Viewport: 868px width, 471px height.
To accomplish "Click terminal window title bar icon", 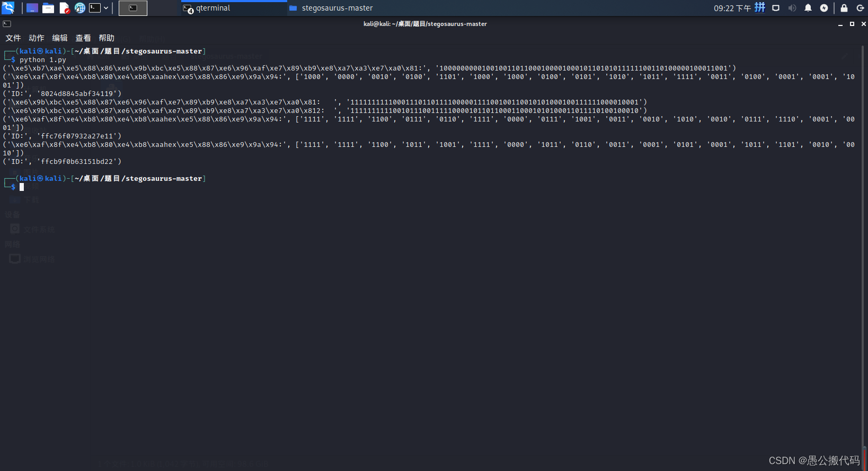I will 7,24.
